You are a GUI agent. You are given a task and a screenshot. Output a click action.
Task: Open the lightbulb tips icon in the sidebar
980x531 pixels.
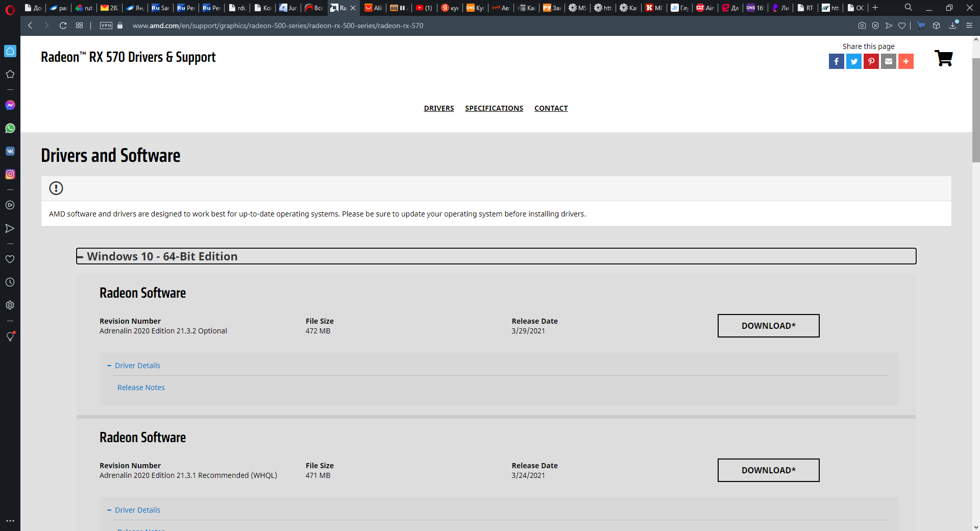(10, 336)
